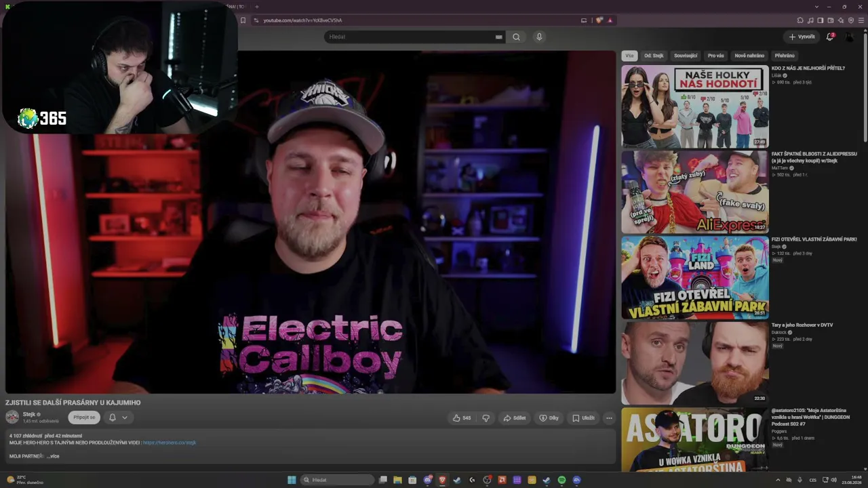Open the Brave browser main menu
Screen dimensions: 868x488
[x=862, y=20]
